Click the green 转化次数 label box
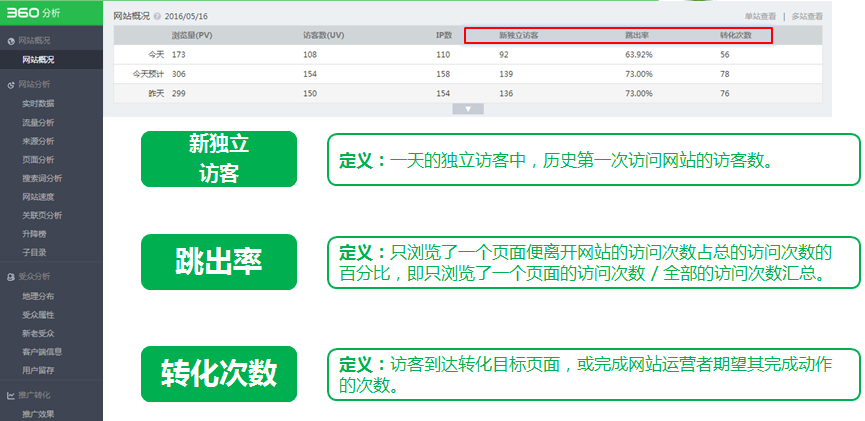 [x=219, y=372]
